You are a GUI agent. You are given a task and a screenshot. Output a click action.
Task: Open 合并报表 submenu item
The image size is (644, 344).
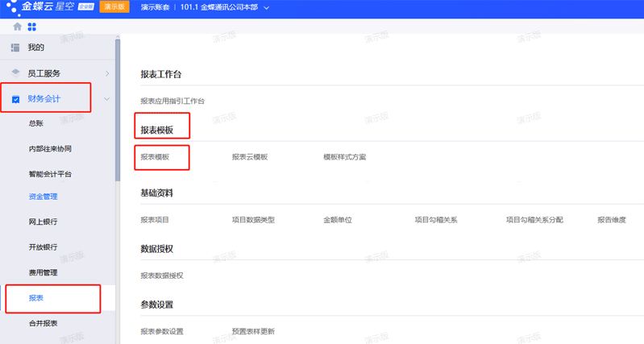(x=44, y=324)
